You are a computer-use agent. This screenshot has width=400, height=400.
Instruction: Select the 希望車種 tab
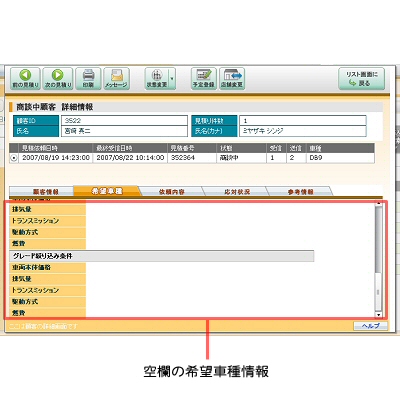point(107,191)
